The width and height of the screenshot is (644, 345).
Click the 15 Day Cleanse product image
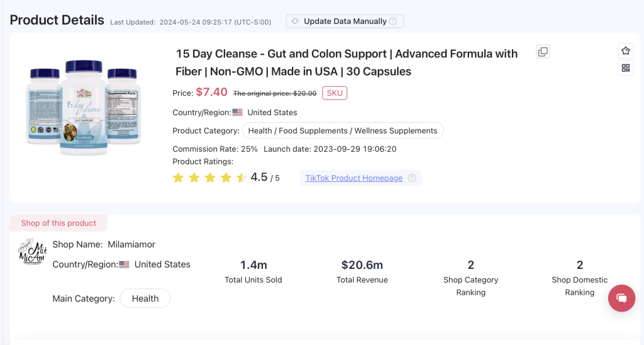click(84, 107)
